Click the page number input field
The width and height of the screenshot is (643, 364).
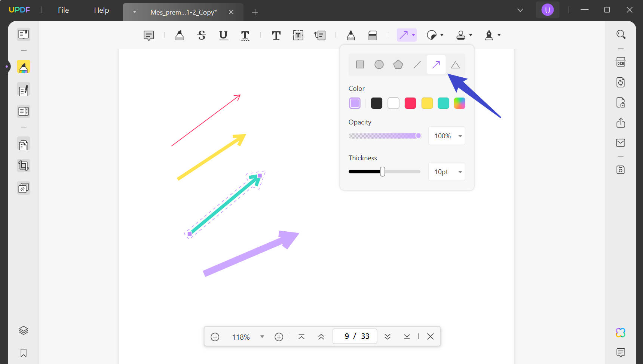click(355, 336)
